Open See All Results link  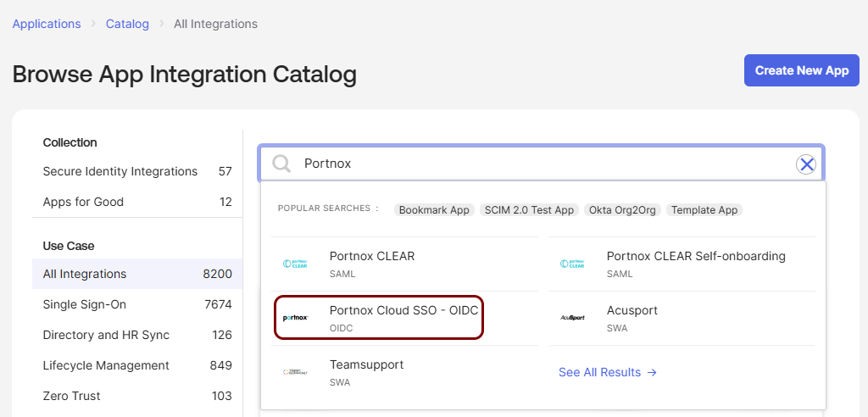(x=607, y=372)
